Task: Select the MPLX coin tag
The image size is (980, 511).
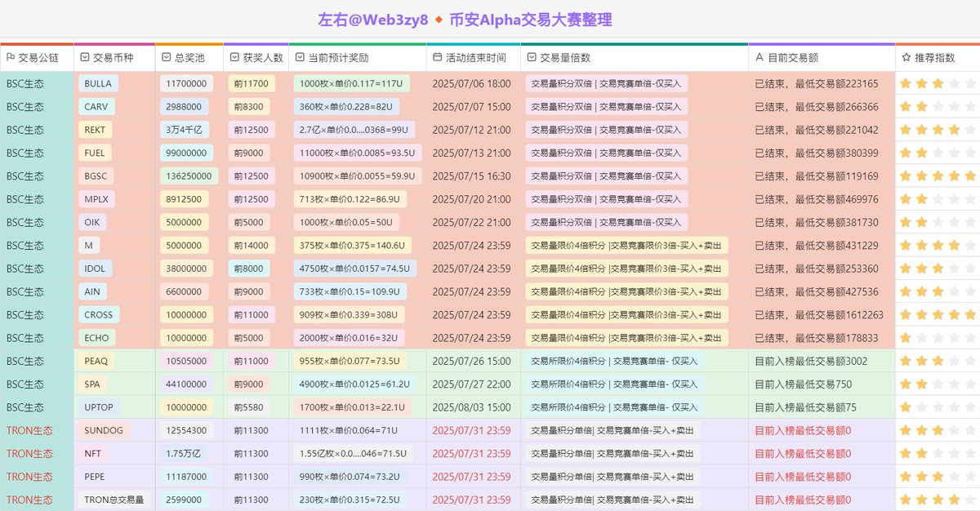Action: coord(96,199)
